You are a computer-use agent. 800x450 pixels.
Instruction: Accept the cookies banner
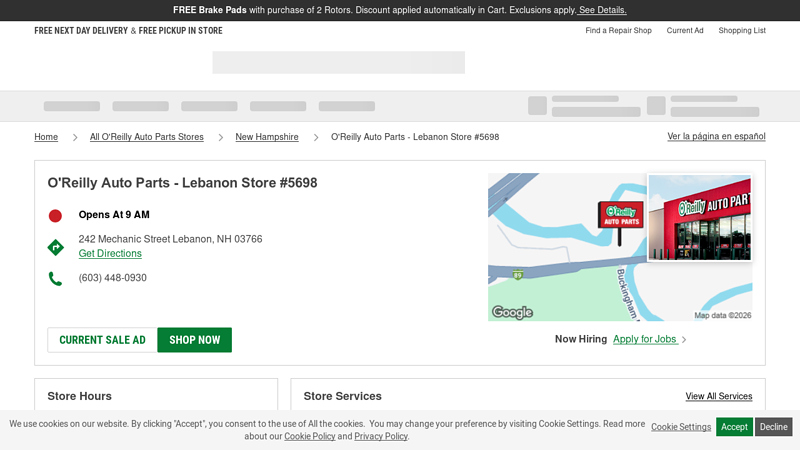(x=734, y=427)
